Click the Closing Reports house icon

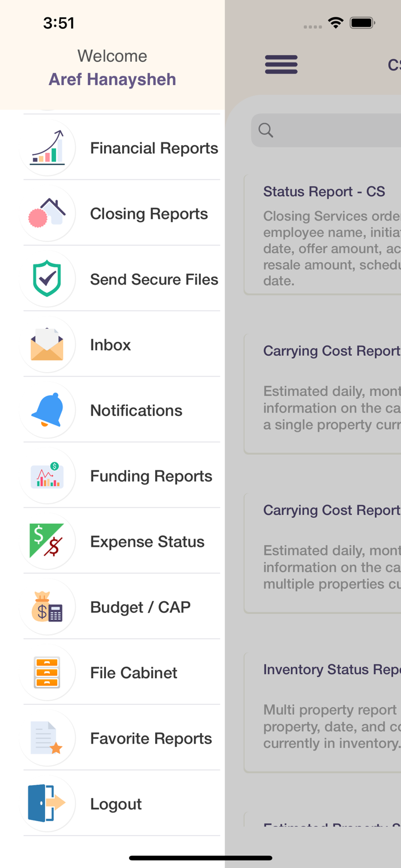click(x=47, y=214)
